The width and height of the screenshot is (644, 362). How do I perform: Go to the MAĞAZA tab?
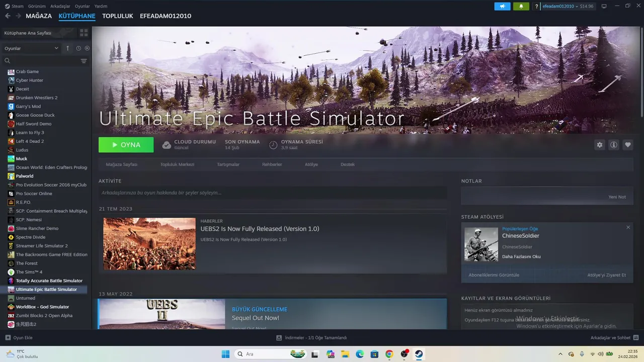[x=39, y=16]
